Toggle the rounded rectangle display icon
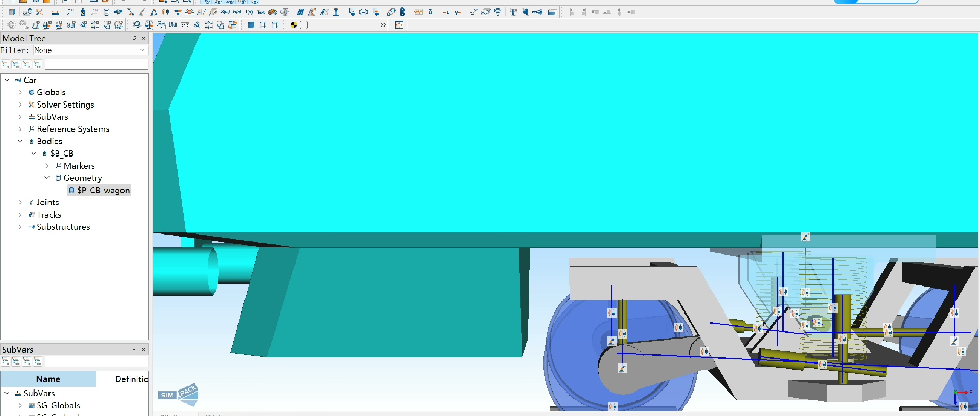This screenshot has width=980, height=416. tap(304, 24)
